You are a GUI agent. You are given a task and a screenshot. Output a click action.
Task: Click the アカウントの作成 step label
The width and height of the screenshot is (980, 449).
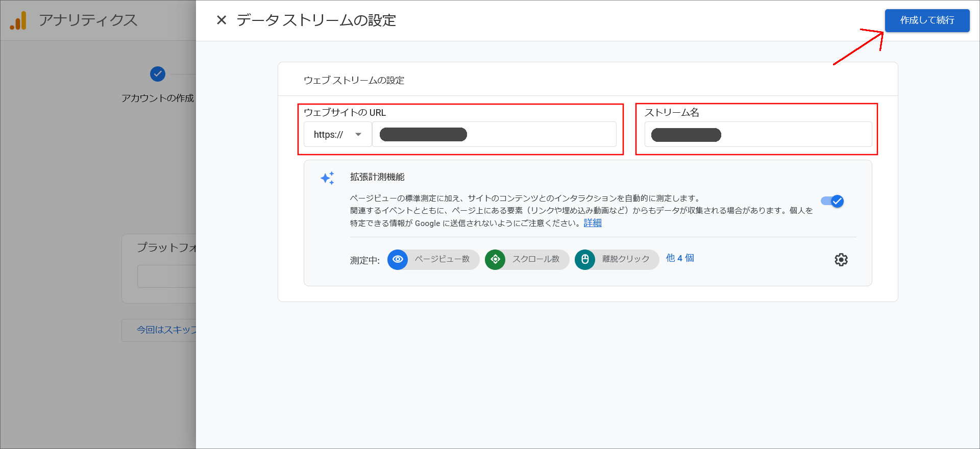pyautogui.click(x=158, y=98)
